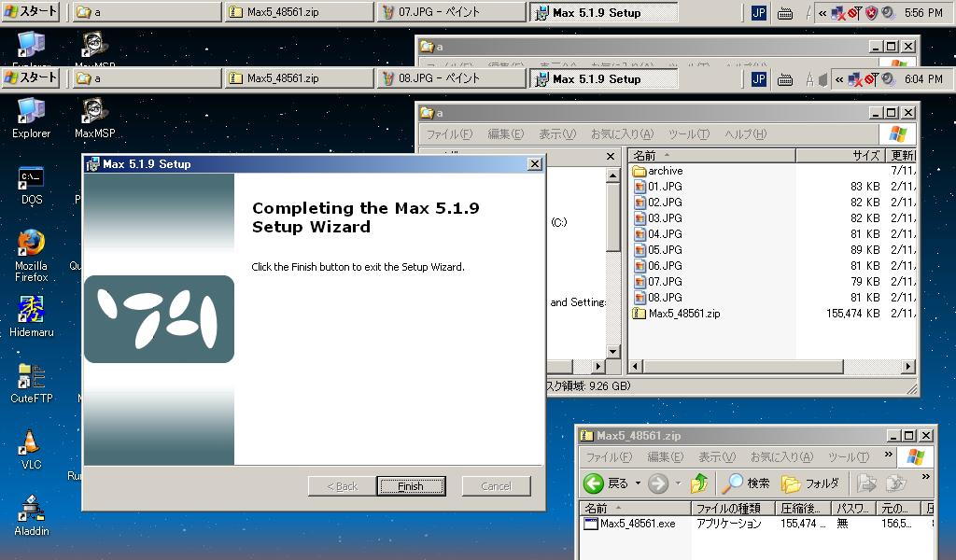Select the 08.JPG row in window a
Viewport: 956px width, 560px height.
[773, 298]
